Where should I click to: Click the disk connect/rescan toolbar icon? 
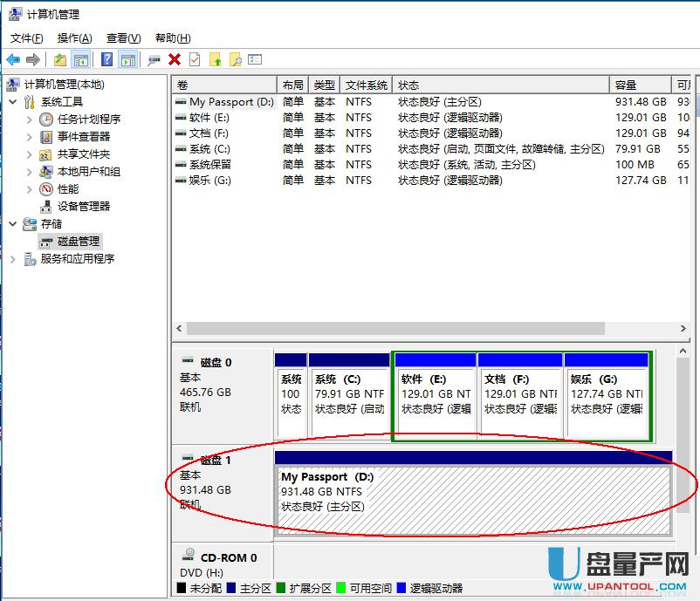[x=154, y=59]
